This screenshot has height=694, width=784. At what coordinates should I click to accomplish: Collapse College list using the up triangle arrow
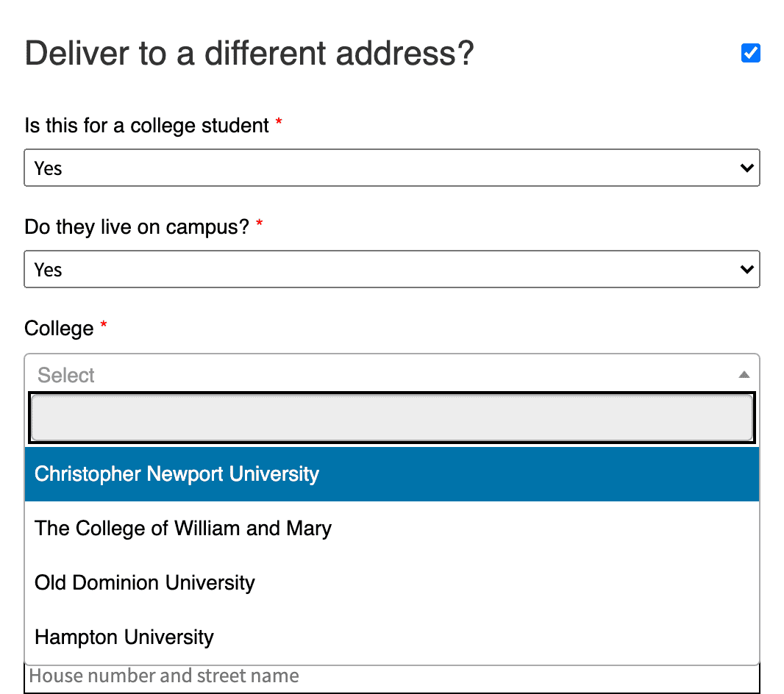(x=744, y=375)
